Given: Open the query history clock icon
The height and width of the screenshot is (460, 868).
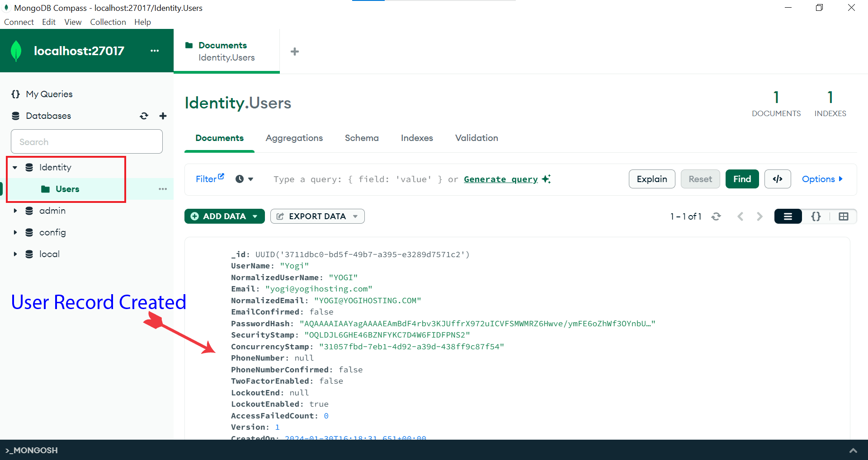Looking at the screenshot, I should (x=240, y=179).
